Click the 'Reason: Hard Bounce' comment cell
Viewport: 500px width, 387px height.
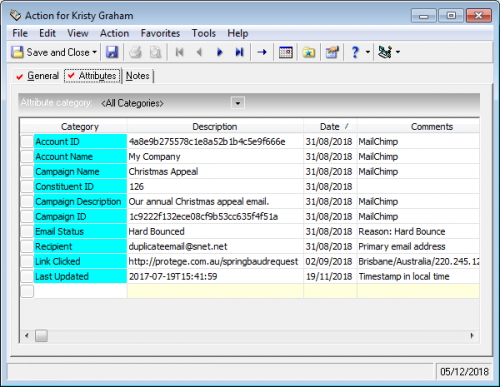(418, 231)
